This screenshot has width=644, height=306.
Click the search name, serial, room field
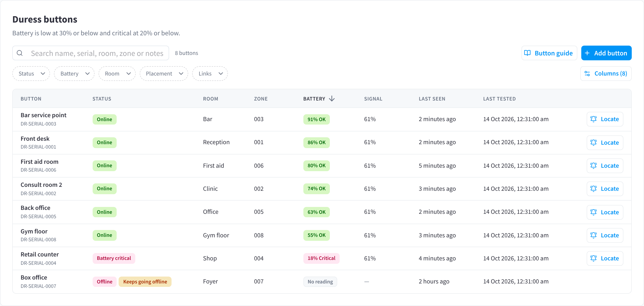coord(91,53)
